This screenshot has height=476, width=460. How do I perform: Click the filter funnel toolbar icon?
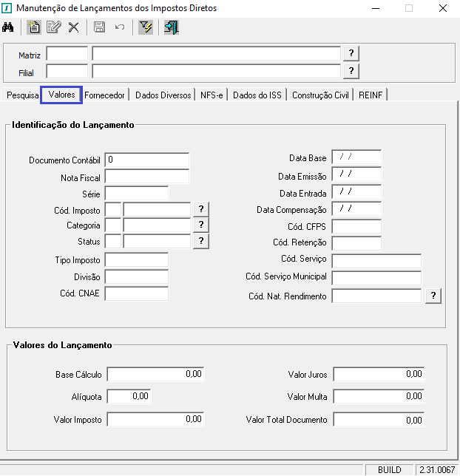tap(146, 27)
